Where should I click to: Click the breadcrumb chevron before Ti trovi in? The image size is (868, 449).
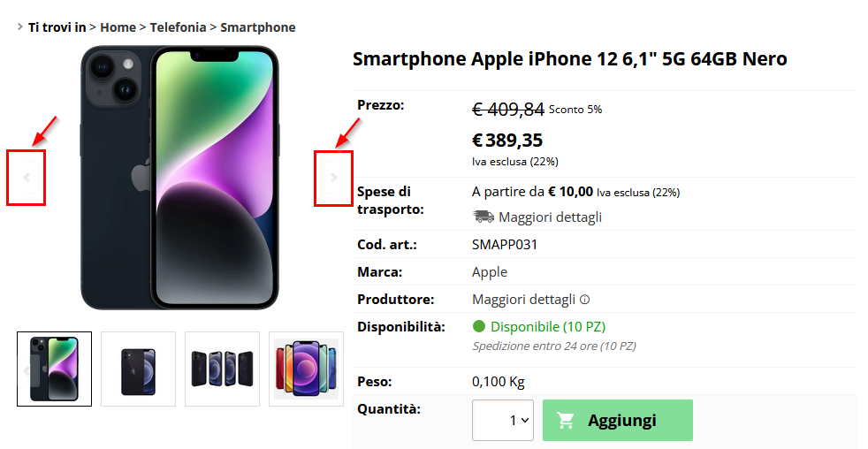(20, 26)
